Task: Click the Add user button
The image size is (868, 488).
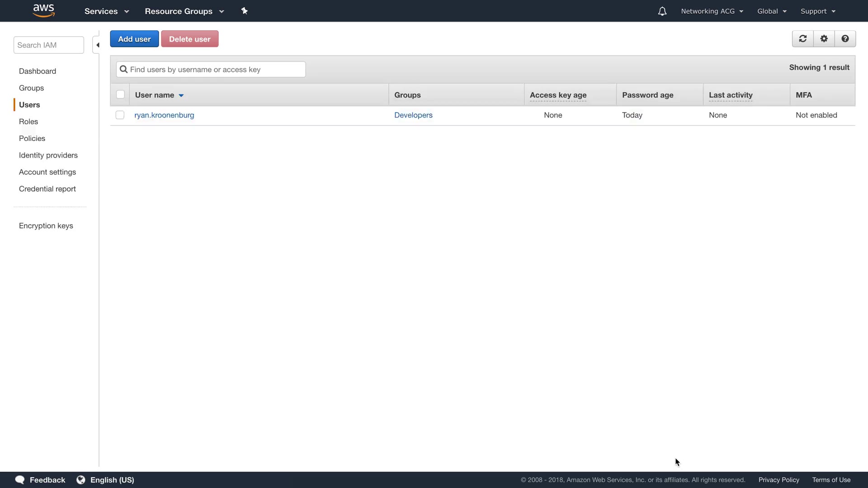Action: point(134,39)
